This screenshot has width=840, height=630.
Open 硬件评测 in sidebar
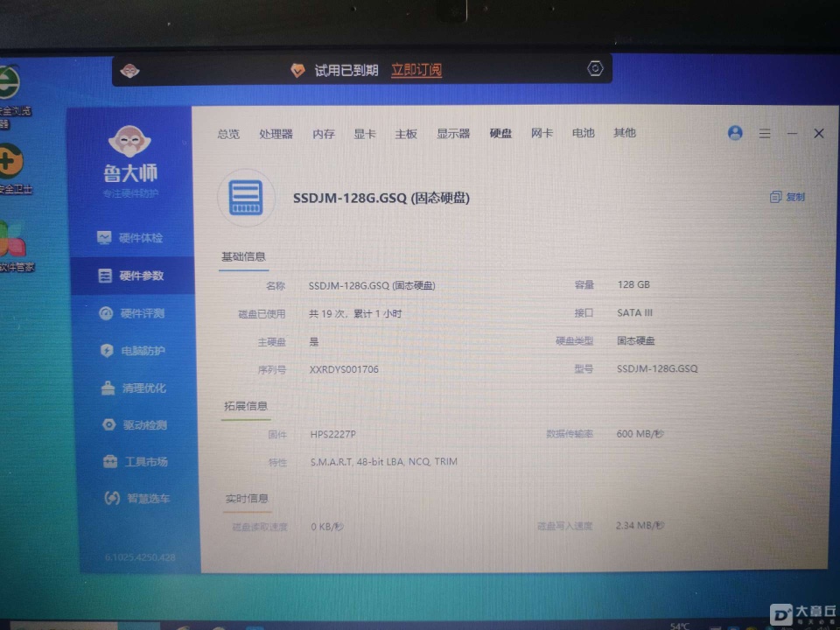click(x=132, y=313)
